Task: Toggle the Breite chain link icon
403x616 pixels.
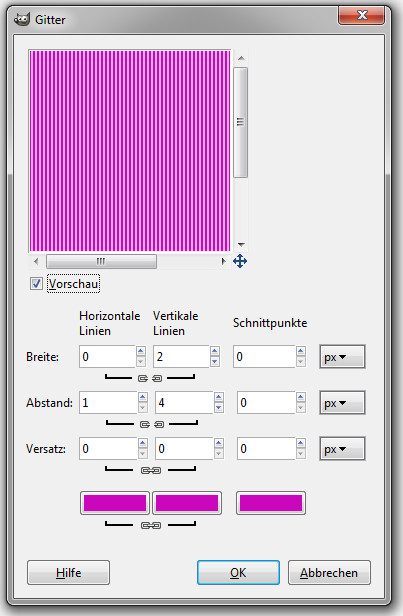Action: [x=150, y=378]
